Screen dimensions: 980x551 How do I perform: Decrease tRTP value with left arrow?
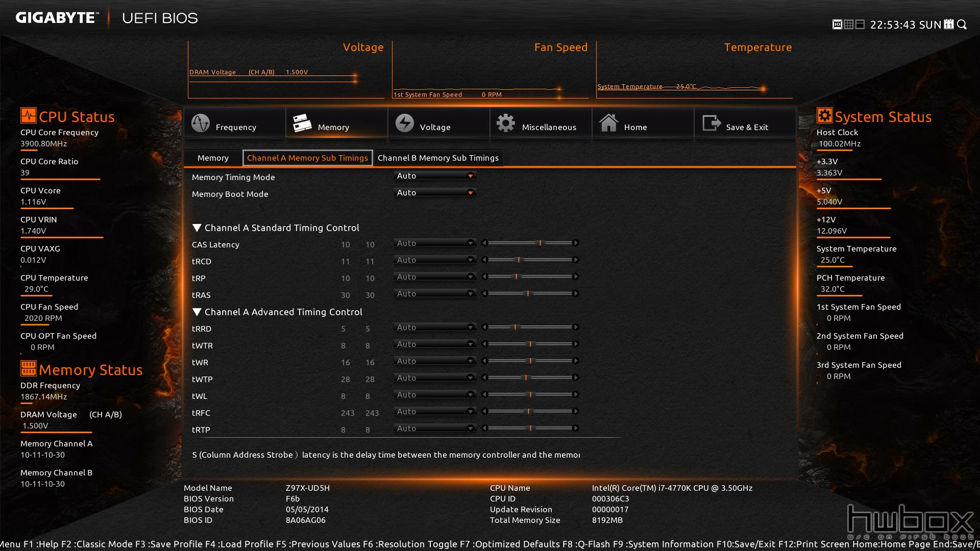tap(484, 428)
